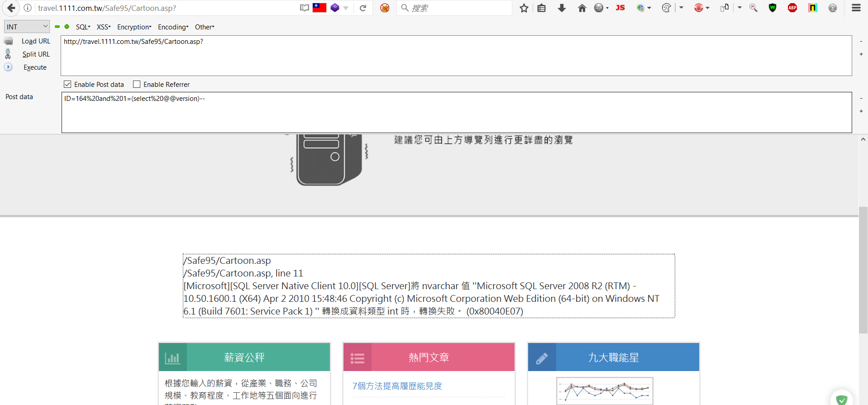
Task: Open site information icon in address bar
Action: pos(28,8)
